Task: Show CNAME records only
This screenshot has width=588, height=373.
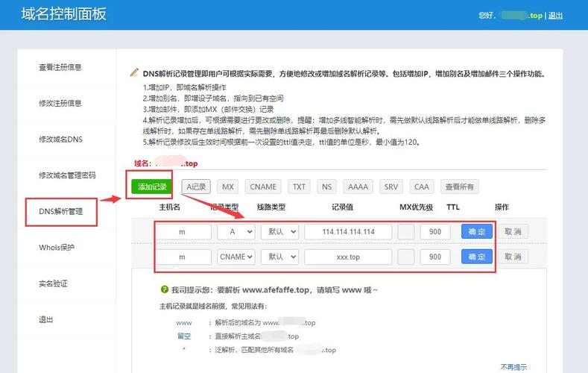Action: click(x=262, y=186)
